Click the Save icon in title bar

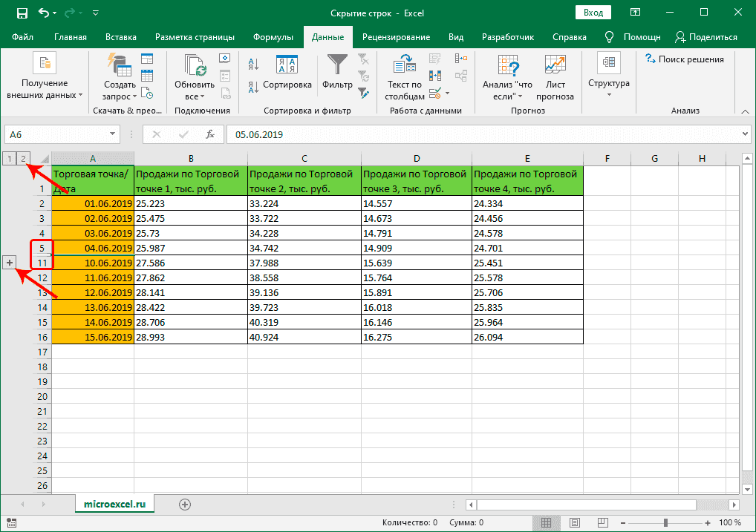(x=22, y=13)
